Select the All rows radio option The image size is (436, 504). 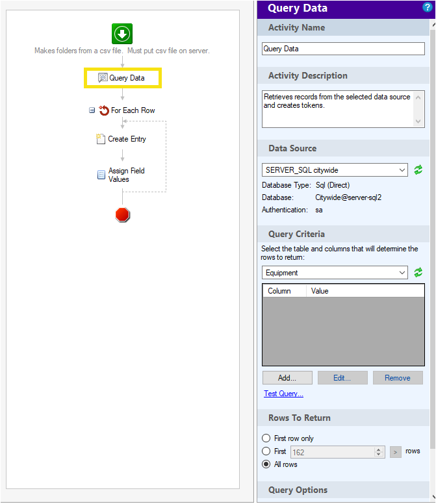point(266,464)
